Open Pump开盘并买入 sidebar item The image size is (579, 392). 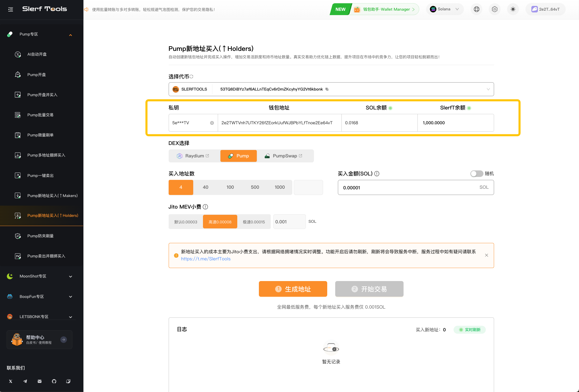[41, 95]
